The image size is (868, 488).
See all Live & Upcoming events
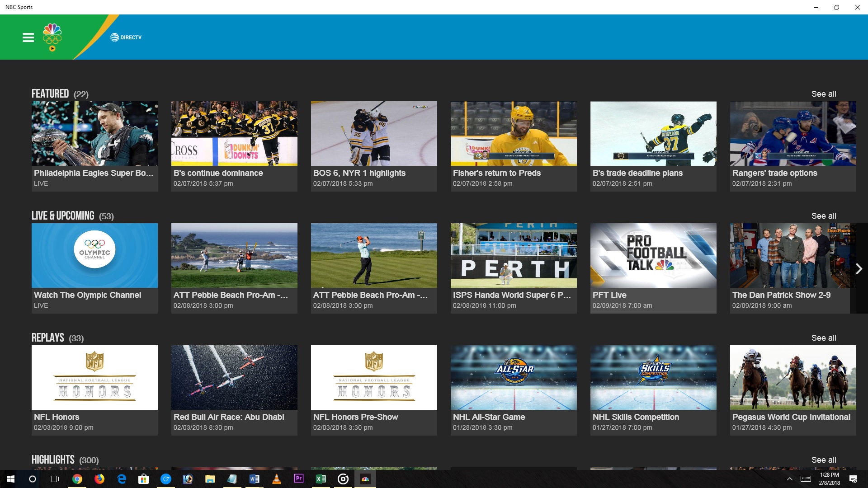823,216
